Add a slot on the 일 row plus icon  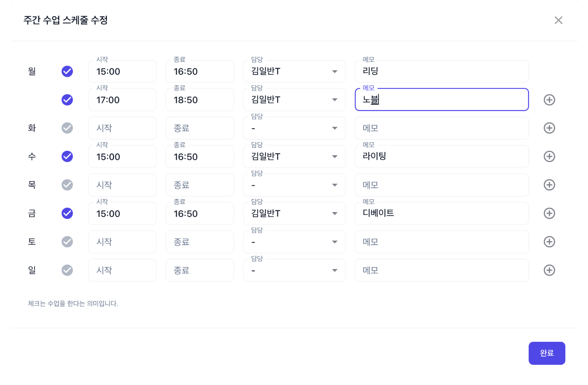click(549, 270)
